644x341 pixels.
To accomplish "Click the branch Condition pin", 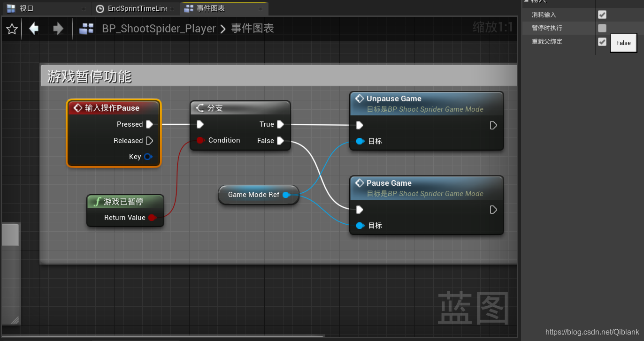I will pos(200,140).
